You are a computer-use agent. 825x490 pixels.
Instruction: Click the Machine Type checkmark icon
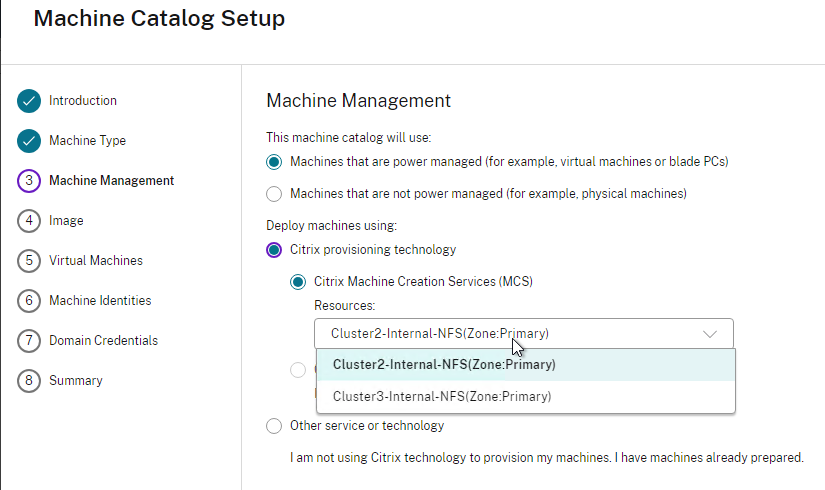tap(29, 141)
